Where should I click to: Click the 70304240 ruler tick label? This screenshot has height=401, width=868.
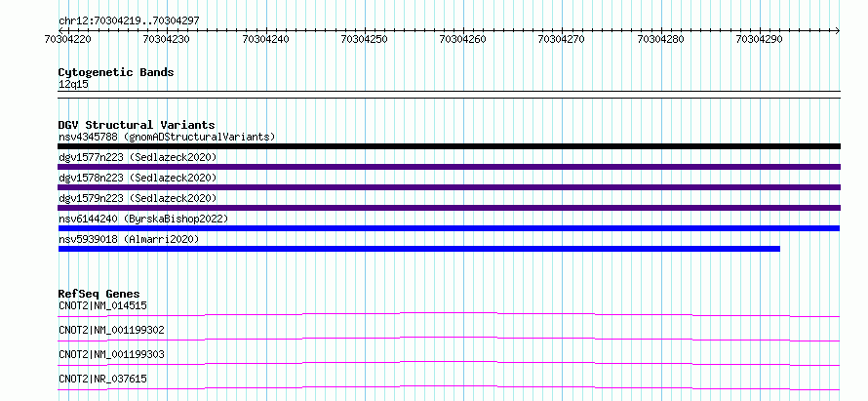[265, 39]
